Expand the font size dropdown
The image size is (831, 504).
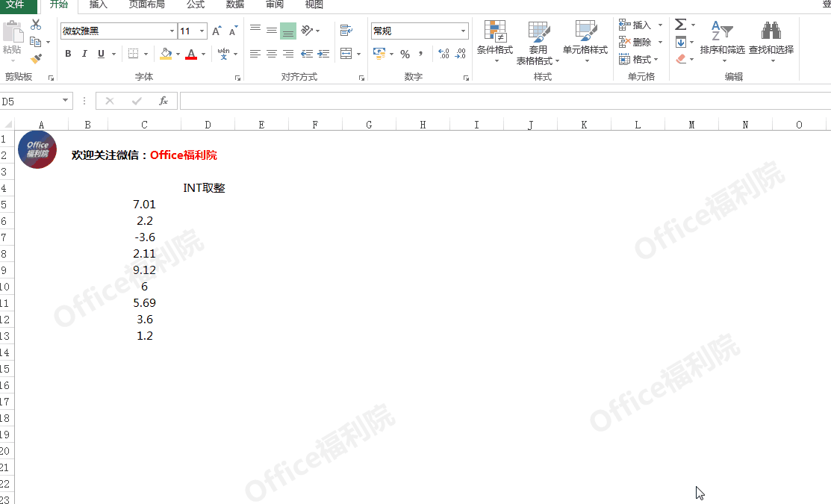202,31
